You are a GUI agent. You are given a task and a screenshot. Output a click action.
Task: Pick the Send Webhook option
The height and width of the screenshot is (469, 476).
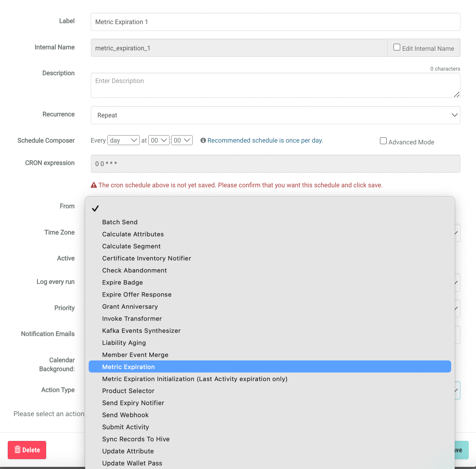[x=125, y=415]
